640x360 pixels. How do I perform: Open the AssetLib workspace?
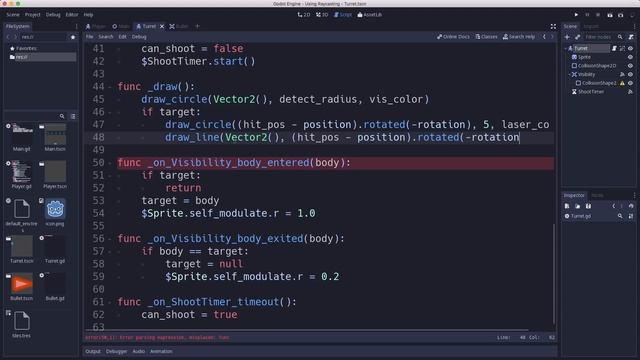click(x=370, y=15)
